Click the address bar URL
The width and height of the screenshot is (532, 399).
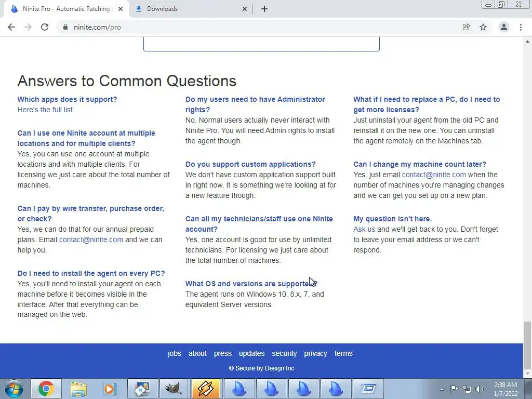click(x=97, y=28)
